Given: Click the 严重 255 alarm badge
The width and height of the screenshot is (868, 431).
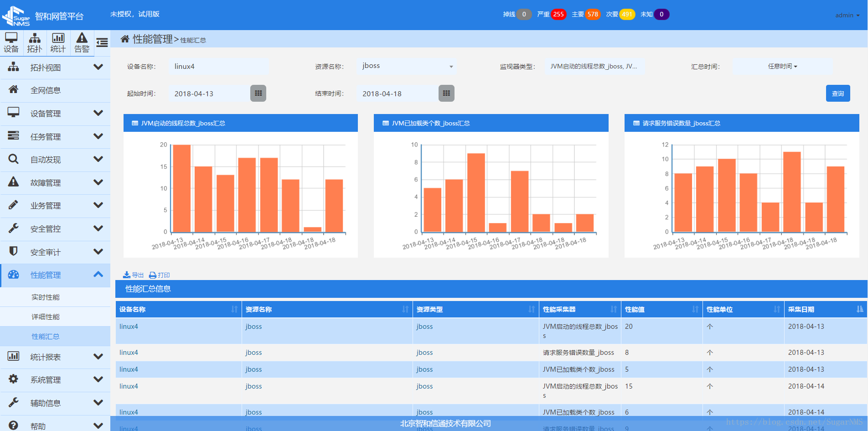Looking at the screenshot, I should [x=558, y=14].
